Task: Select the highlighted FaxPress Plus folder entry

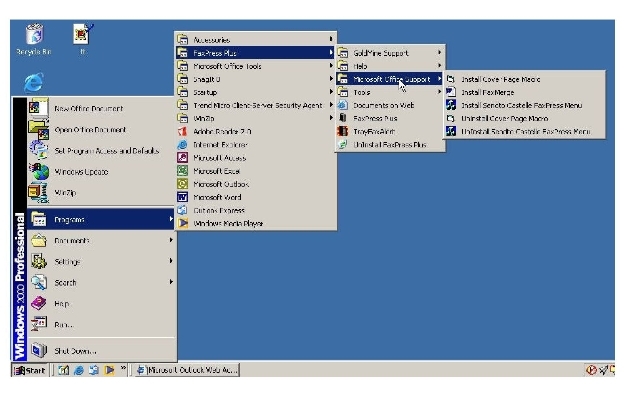Action: (256, 53)
